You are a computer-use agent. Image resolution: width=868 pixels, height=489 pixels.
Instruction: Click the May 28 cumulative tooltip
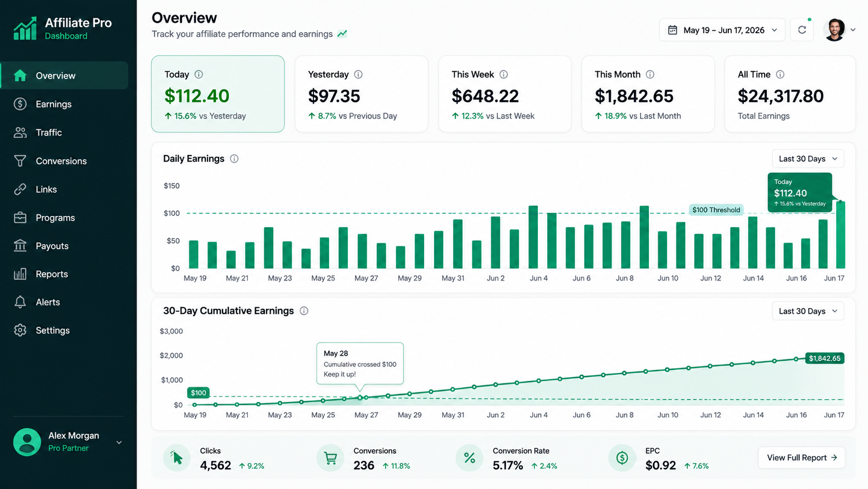click(360, 363)
